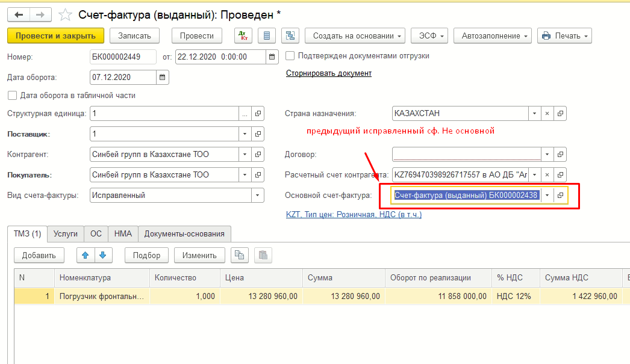Viewport: 630px width, 364px height.
Task: Click into the Номер input field
Action: [124, 57]
